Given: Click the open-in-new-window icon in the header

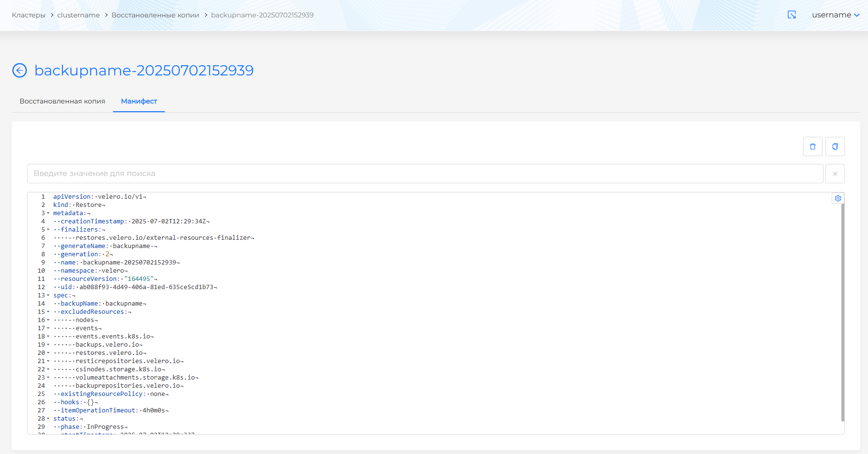Looking at the screenshot, I should point(792,15).
